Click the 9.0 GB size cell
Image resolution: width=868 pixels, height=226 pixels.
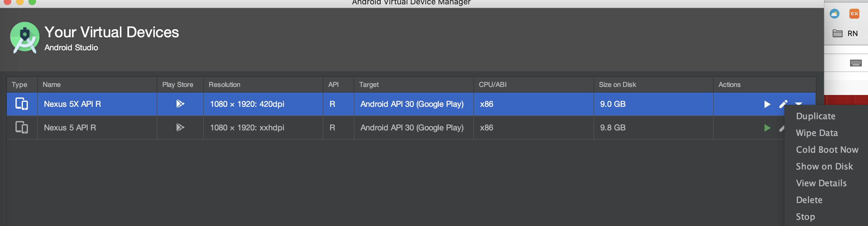(653, 104)
